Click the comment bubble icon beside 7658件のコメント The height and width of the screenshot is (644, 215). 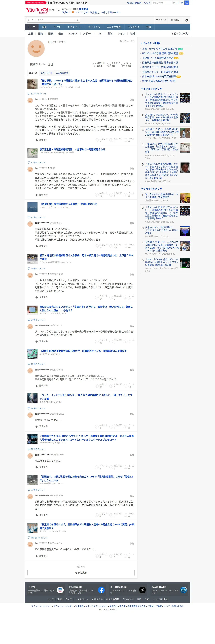pos(29,538)
